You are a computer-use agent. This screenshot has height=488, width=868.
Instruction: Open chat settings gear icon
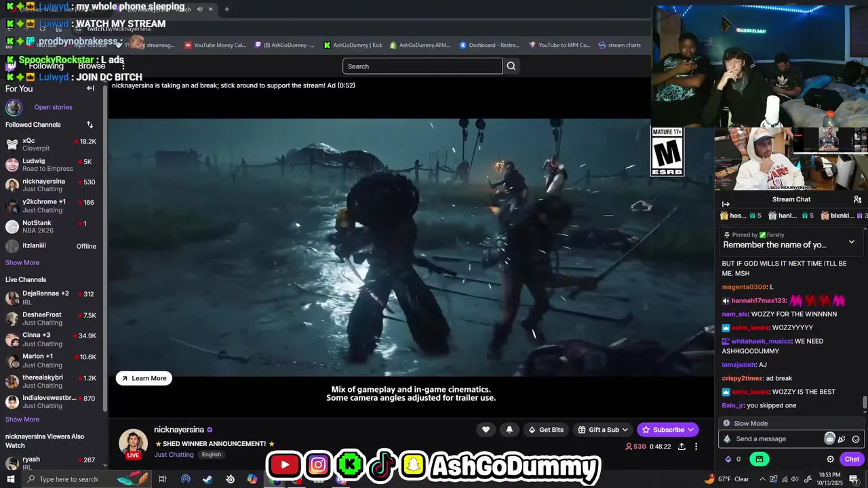click(x=830, y=459)
